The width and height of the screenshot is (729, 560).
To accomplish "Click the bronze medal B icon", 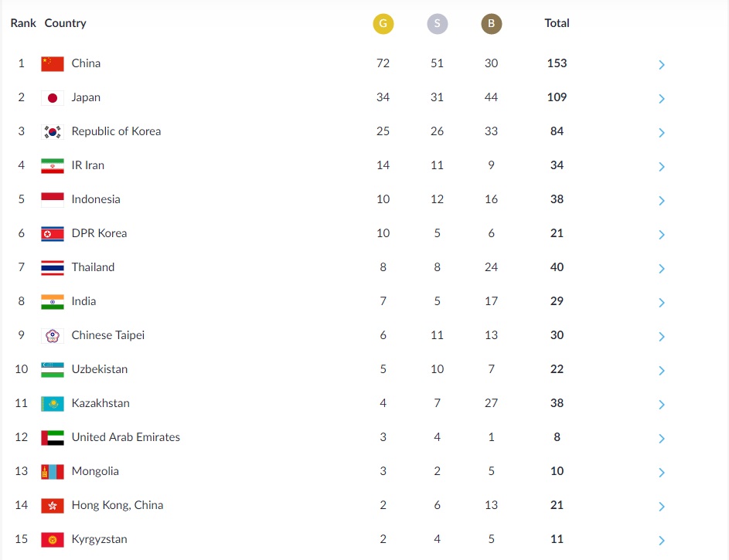I will 492,24.
